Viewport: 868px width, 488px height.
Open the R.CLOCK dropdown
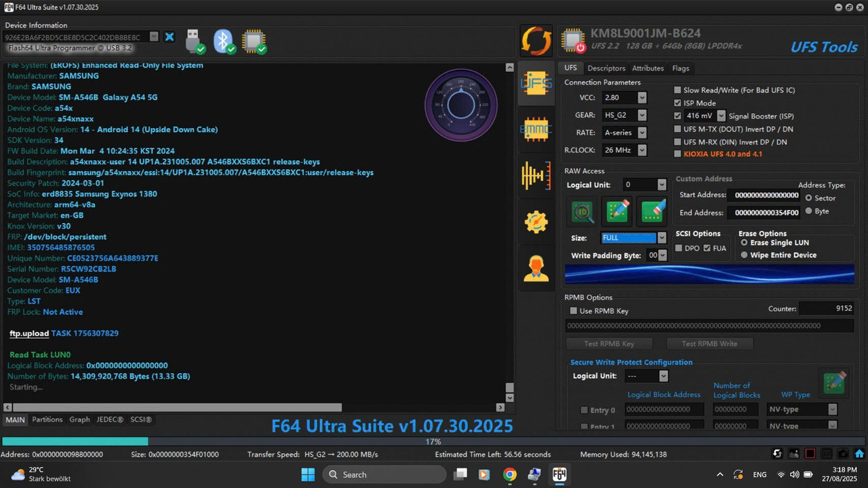point(642,150)
